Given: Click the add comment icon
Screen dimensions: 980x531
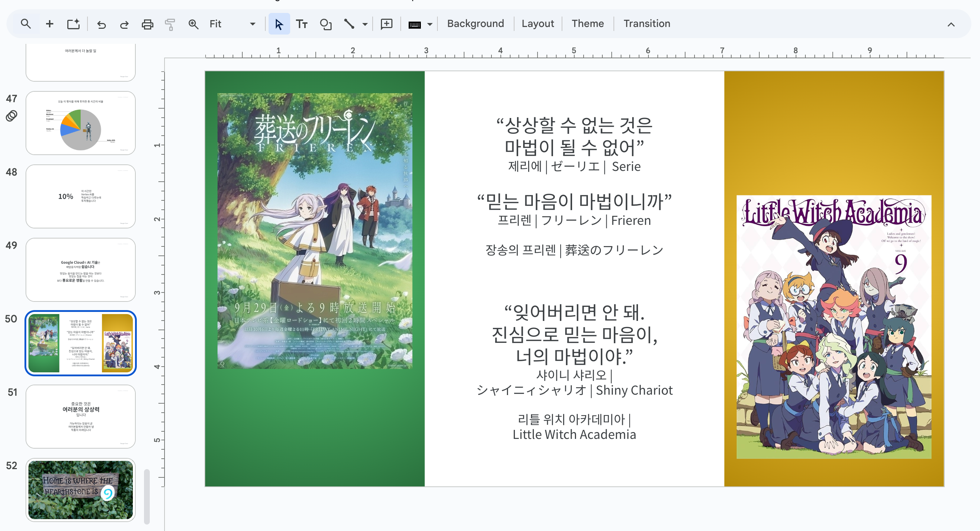Looking at the screenshot, I should coord(387,24).
